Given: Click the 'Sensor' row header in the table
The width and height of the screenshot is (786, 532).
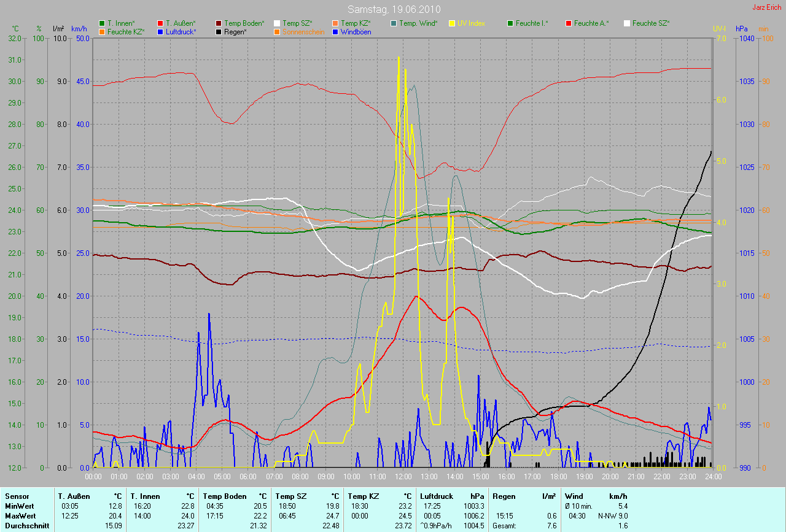Looking at the screenshot, I should [16, 496].
